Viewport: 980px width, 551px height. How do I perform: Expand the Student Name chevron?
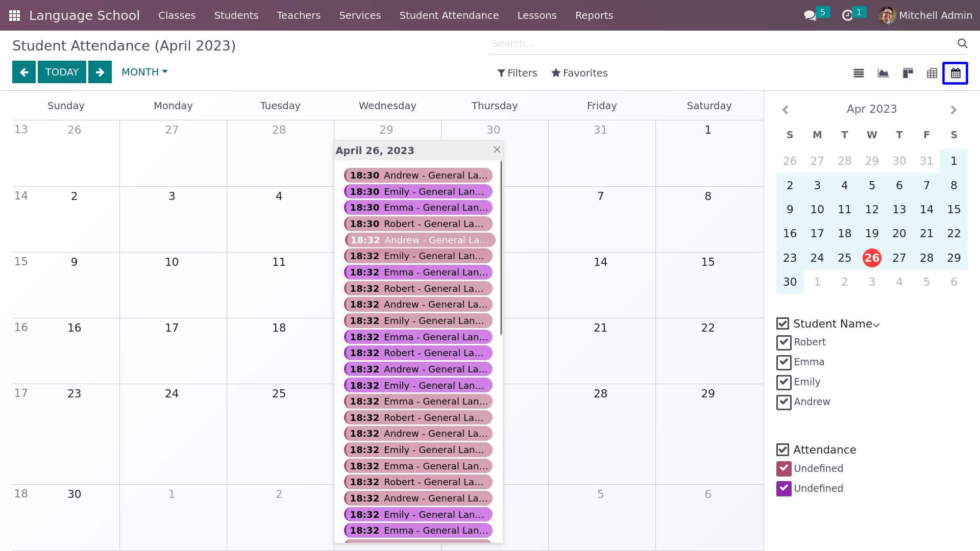pos(876,325)
